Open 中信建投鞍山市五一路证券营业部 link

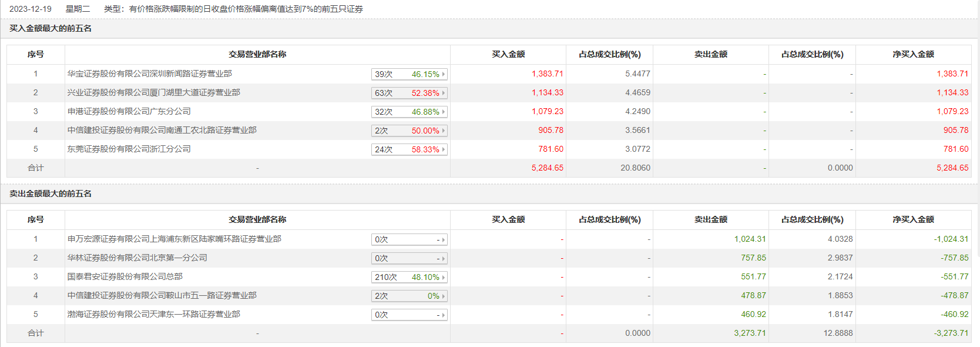click(162, 295)
